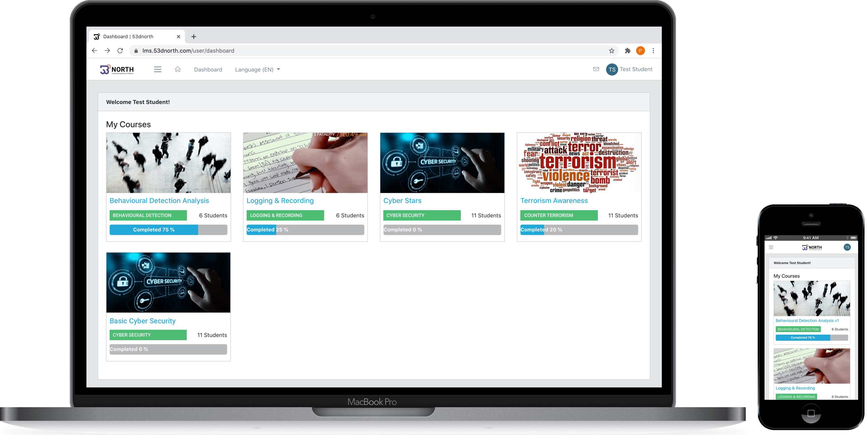This screenshot has width=868, height=435.
Task: Bookmark page with the star icon
Action: (x=611, y=51)
